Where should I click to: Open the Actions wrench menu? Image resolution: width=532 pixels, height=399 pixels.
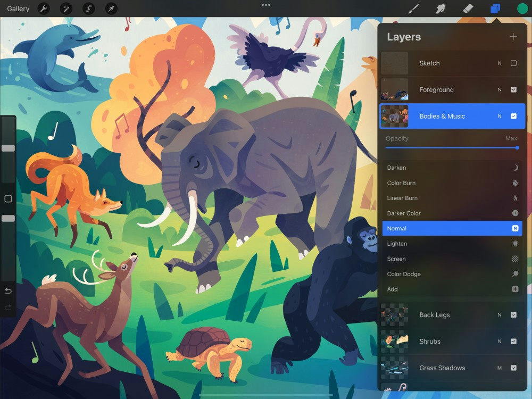[44, 9]
